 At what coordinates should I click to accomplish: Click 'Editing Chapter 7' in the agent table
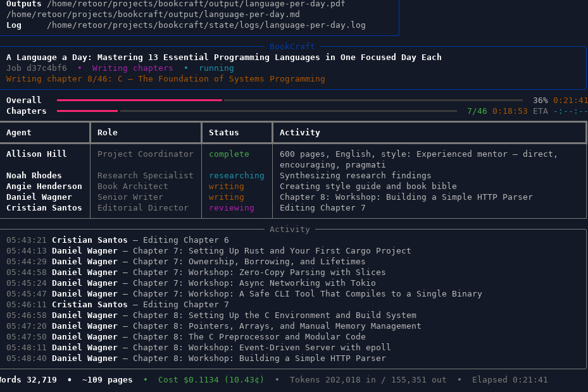322,208
